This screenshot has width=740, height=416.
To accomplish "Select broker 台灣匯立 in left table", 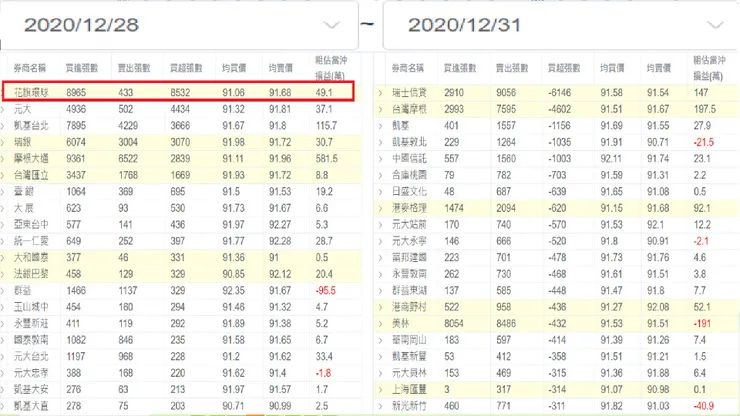I will (x=31, y=176).
